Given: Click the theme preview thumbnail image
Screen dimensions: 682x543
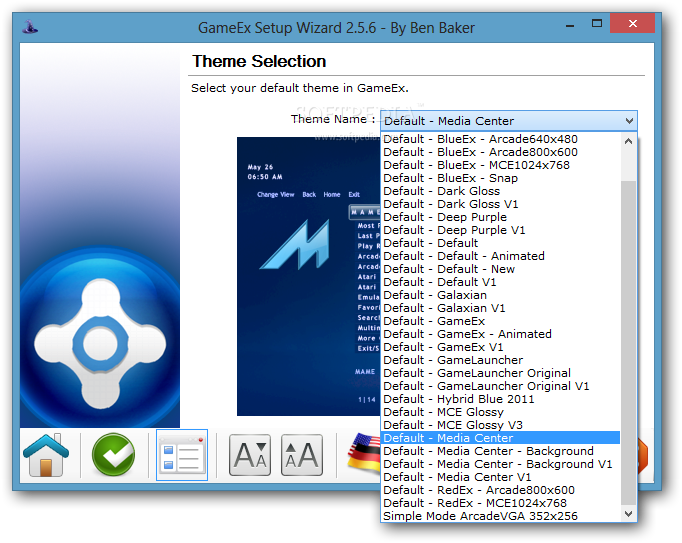Looking at the screenshot, I should click(x=309, y=276).
